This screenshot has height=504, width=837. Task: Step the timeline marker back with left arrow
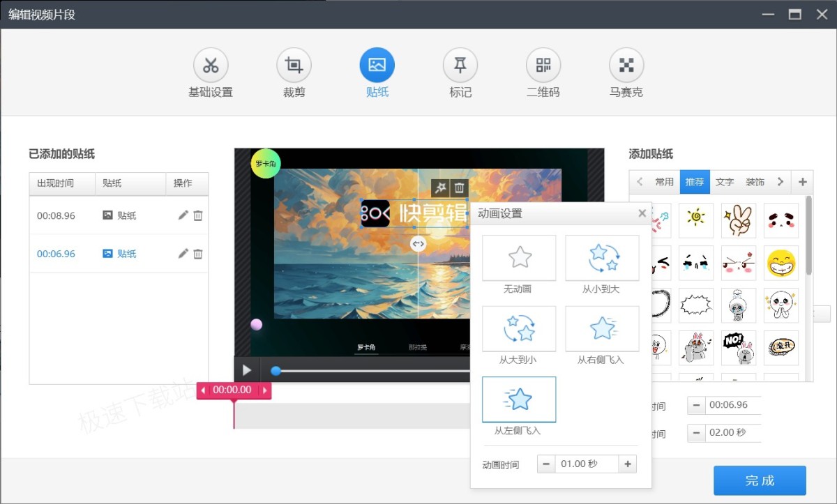204,390
